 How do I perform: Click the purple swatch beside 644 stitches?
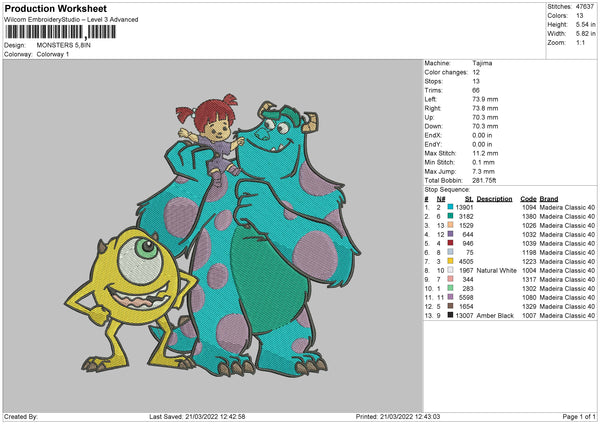tap(450, 234)
